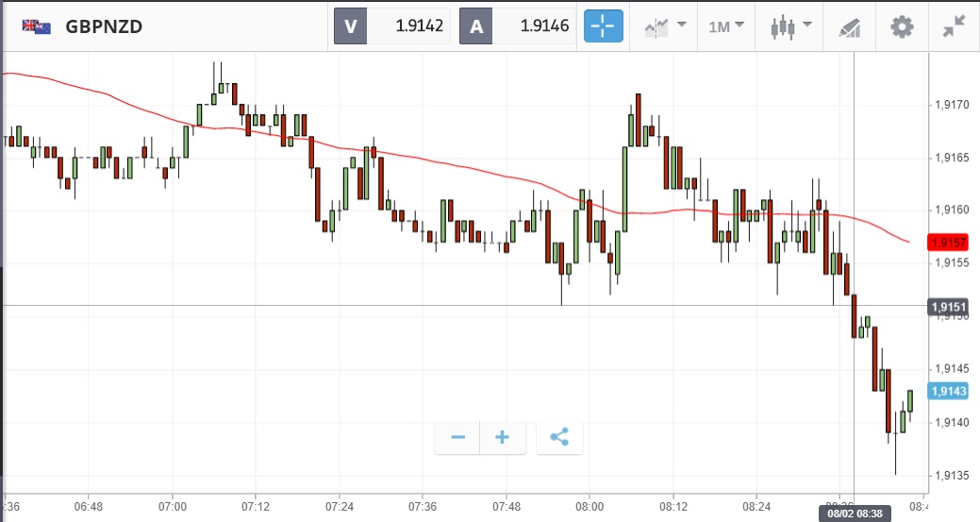Viewport: 980px width, 522px height.
Task: Click the red 1,9157 moving average label
Action: click(x=946, y=243)
